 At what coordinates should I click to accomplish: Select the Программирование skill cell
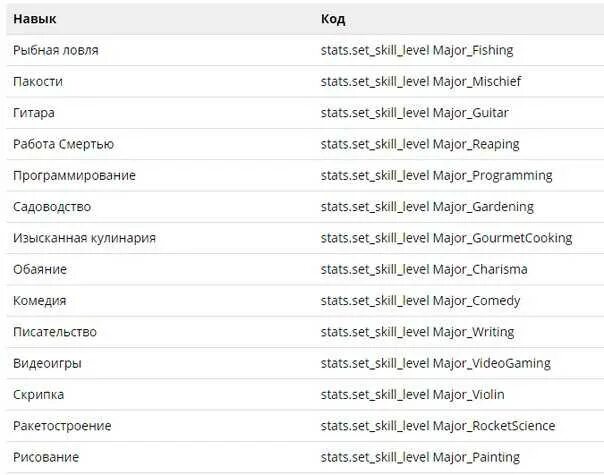point(74,176)
